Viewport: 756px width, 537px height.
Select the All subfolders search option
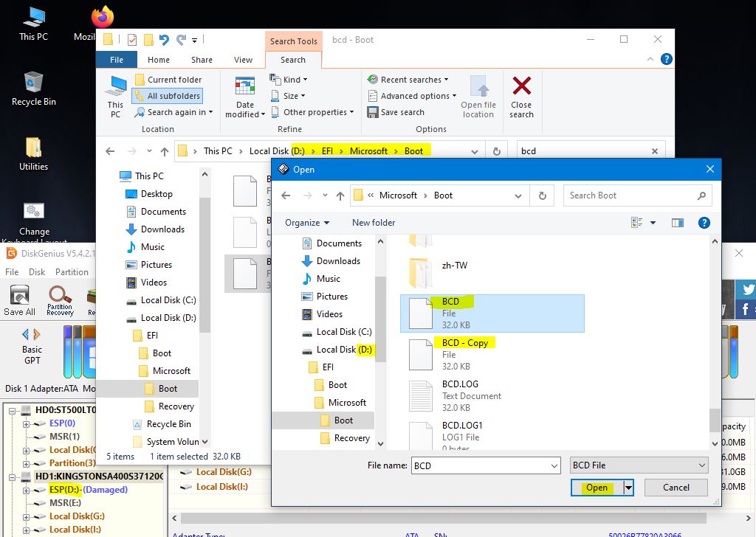pos(167,96)
